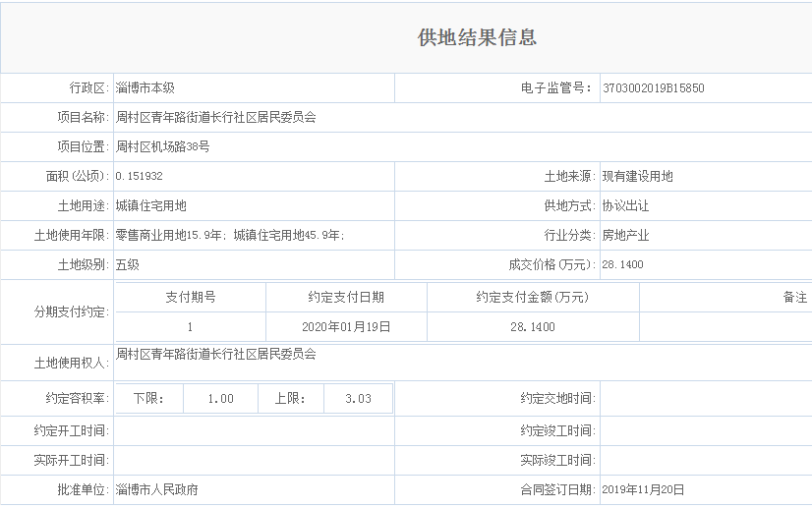Select the payment date 2020年01月19日
This screenshot has height=508, width=812.
[346, 327]
